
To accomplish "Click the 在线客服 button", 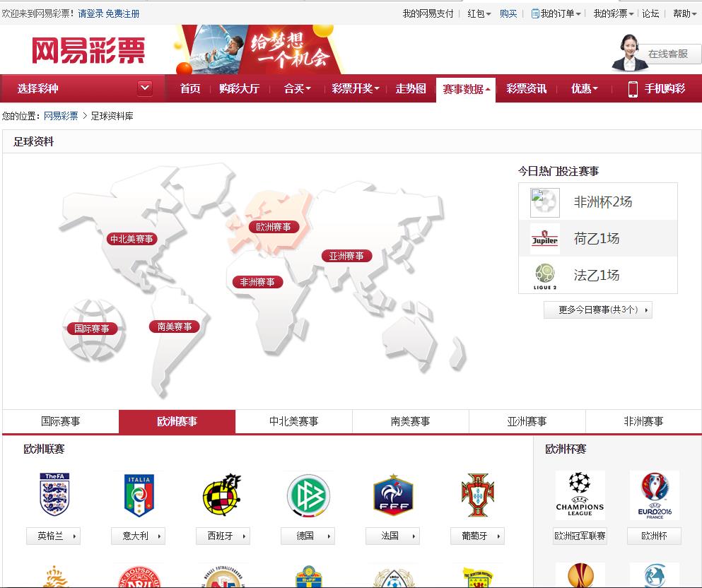I will (668, 54).
